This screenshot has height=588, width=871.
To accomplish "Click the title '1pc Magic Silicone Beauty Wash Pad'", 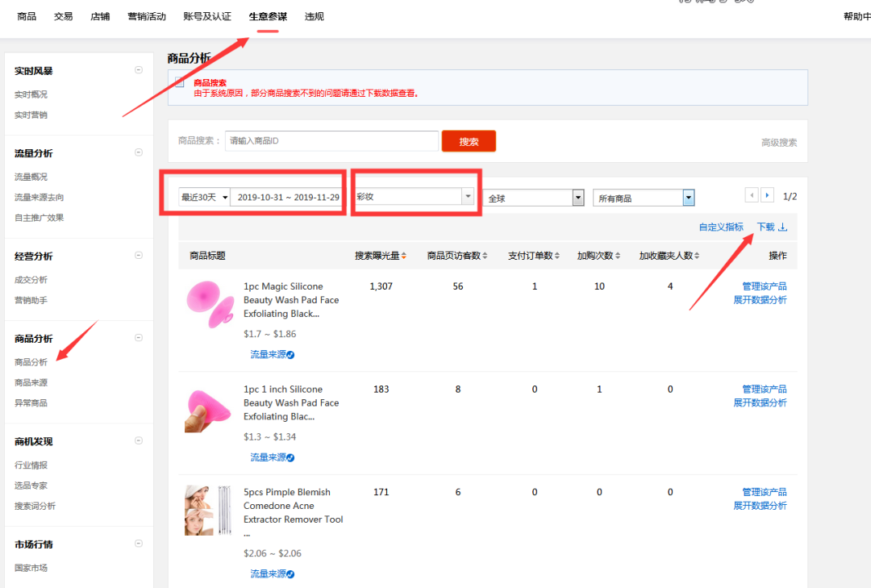I will point(291,300).
